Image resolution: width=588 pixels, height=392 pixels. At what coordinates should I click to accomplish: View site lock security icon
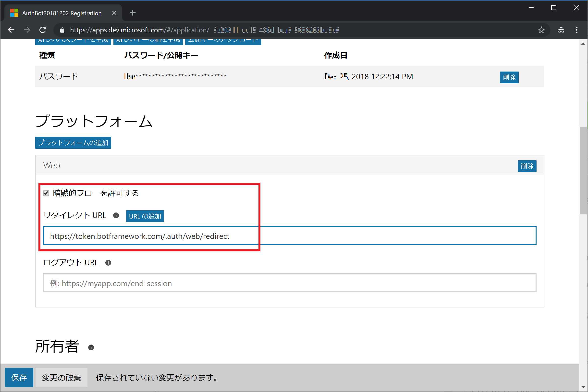(x=62, y=30)
